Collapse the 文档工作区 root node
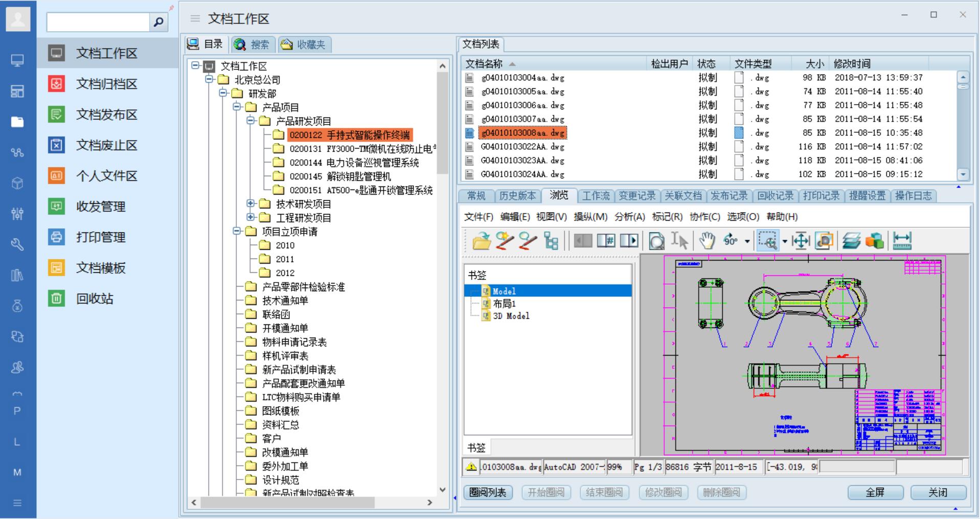This screenshot has width=980, height=519. tap(195, 65)
